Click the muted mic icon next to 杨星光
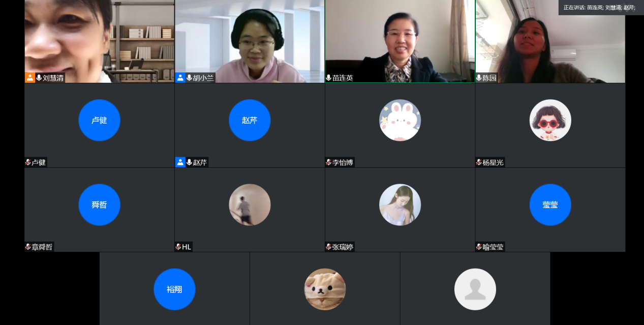644x325 pixels. tap(479, 162)
